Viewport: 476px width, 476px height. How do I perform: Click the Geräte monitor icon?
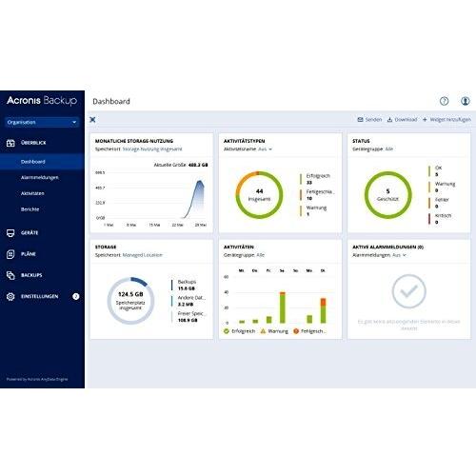10,233
